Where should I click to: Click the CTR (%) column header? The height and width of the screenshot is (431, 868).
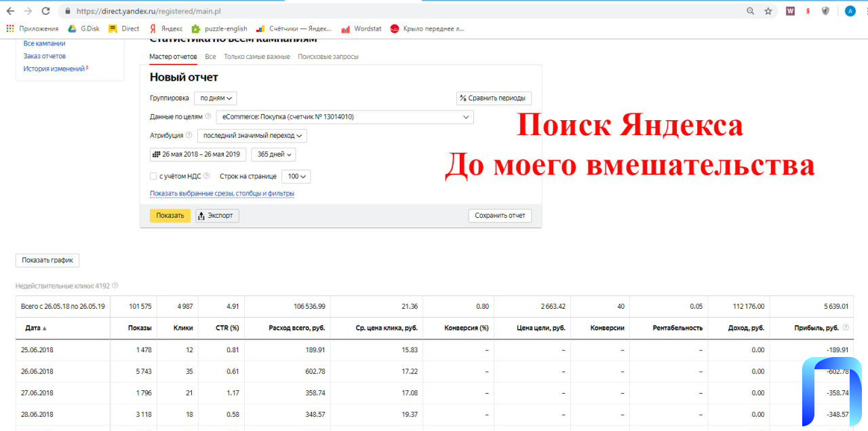point(226,328)
